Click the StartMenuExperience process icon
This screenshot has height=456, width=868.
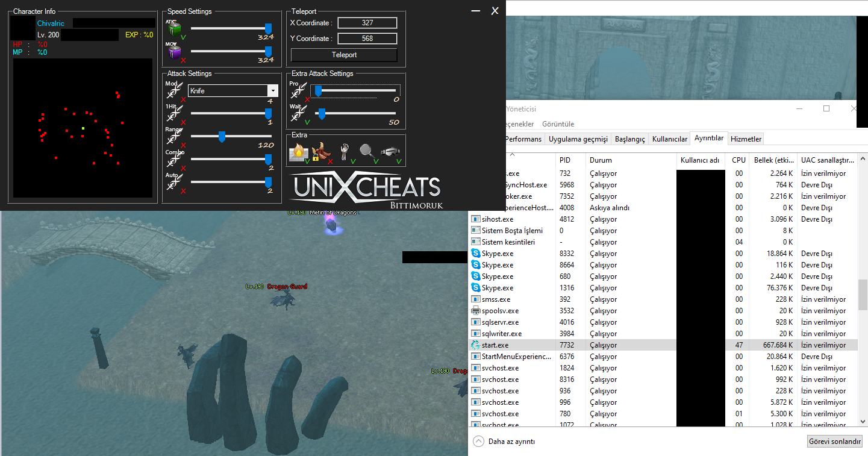tap(475, 357)
